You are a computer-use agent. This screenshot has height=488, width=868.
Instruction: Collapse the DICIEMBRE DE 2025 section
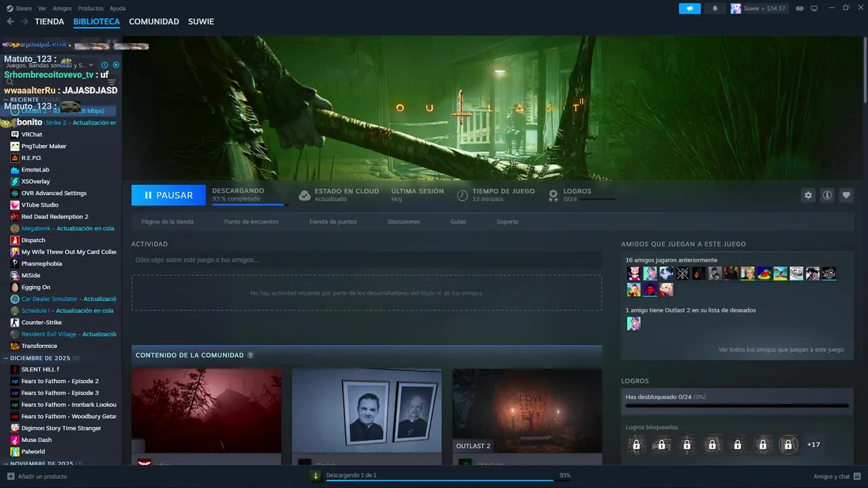6,358
